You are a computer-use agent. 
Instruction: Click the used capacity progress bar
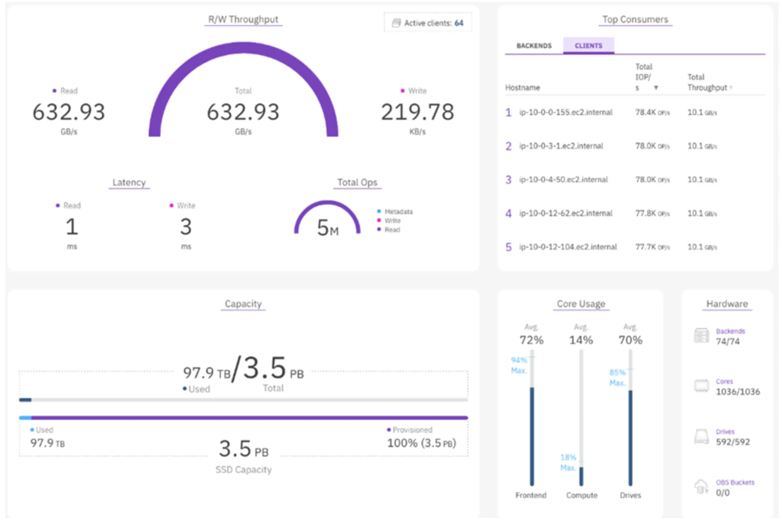(x=243, y=400)
